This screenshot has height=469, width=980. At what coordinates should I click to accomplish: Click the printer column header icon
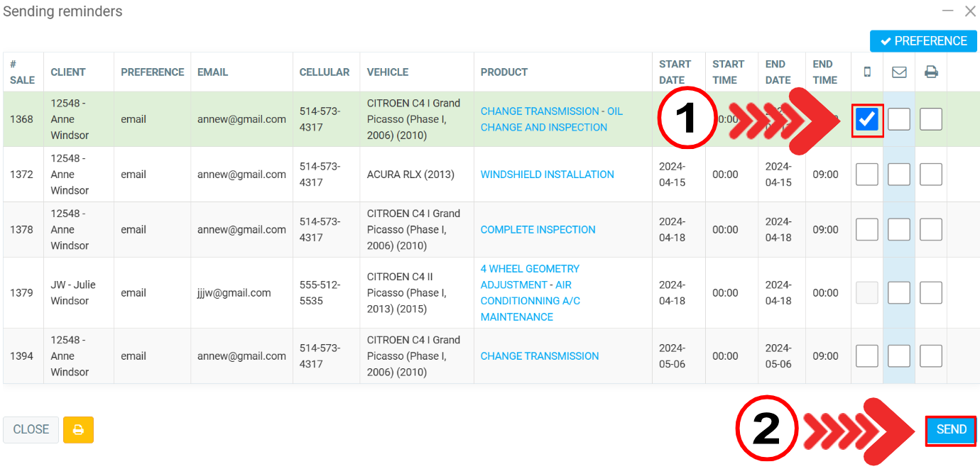[x=931, y=72]
